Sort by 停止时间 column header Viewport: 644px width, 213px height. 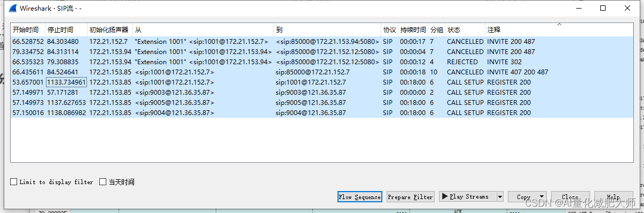[66, 29]
